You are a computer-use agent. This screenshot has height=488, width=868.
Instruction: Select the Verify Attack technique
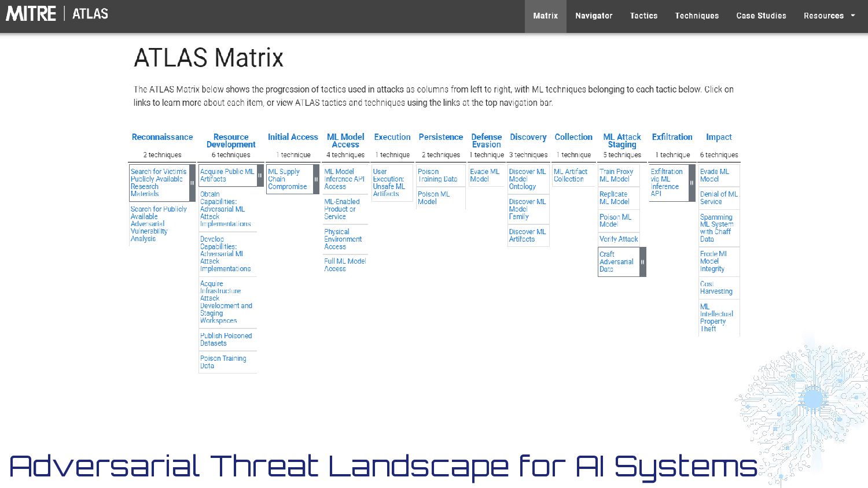point(618,239)
